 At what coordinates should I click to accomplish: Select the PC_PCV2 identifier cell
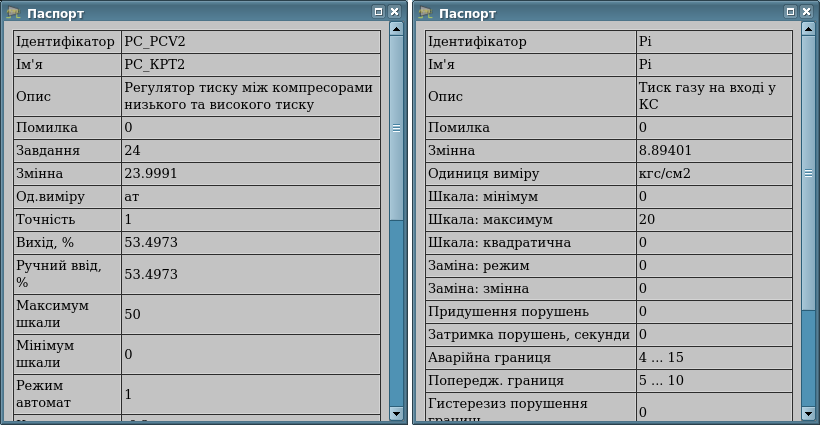tap(250, 43)
